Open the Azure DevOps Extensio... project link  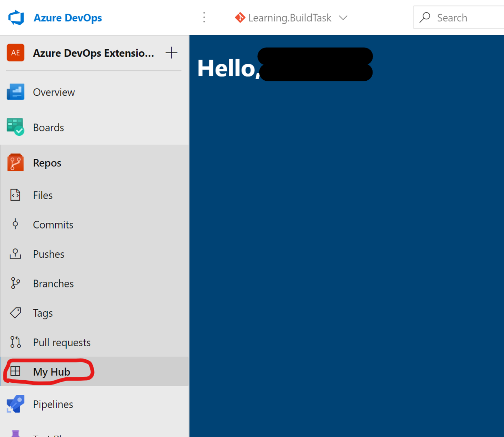(93, 53)
